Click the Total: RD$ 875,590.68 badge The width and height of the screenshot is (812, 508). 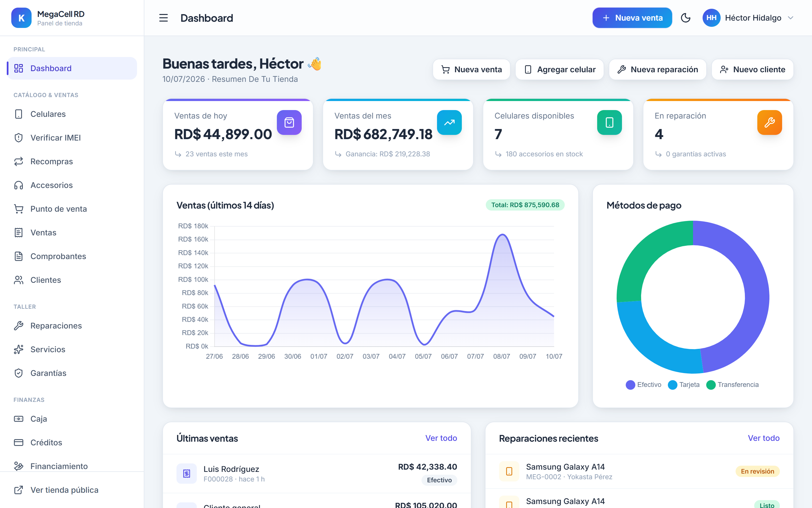coord(525,205)
